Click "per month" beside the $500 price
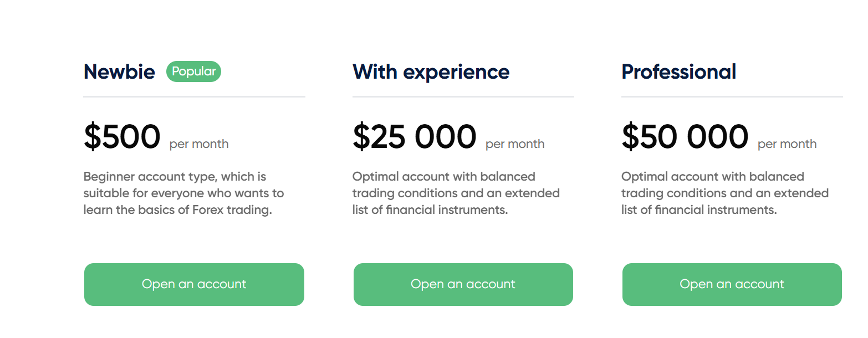868x338 pixels. click(199, 144)
